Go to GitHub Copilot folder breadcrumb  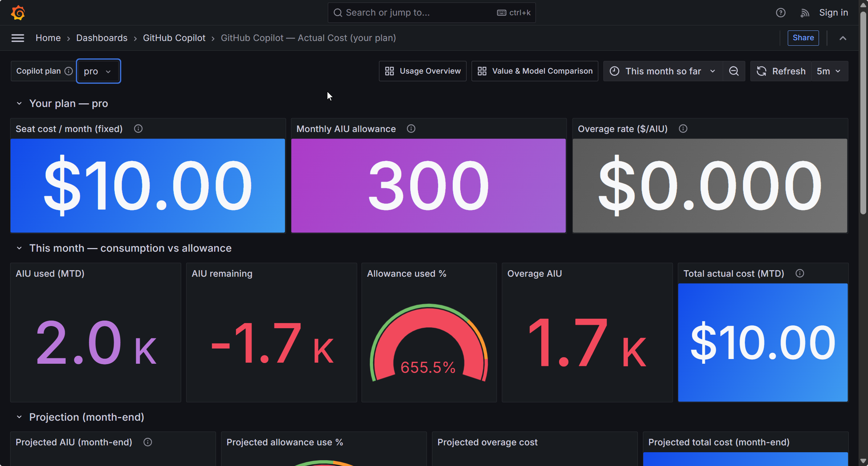(174, 38)
